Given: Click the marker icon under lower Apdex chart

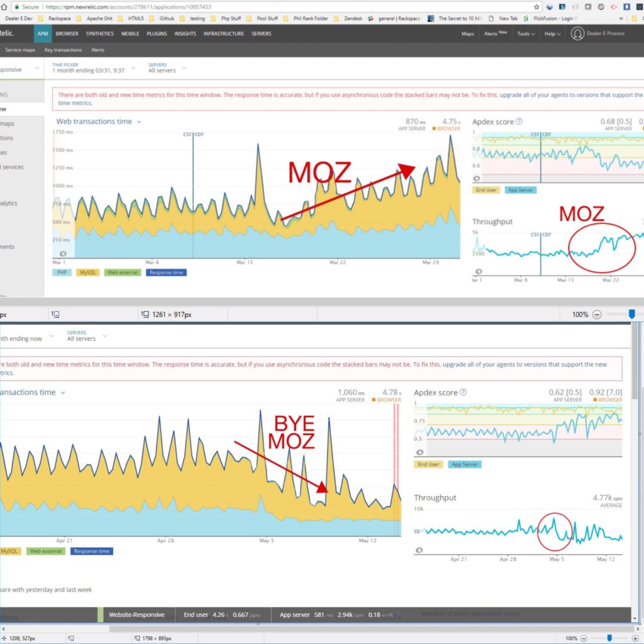Looking at the screenshot, I should click(419, 452).
